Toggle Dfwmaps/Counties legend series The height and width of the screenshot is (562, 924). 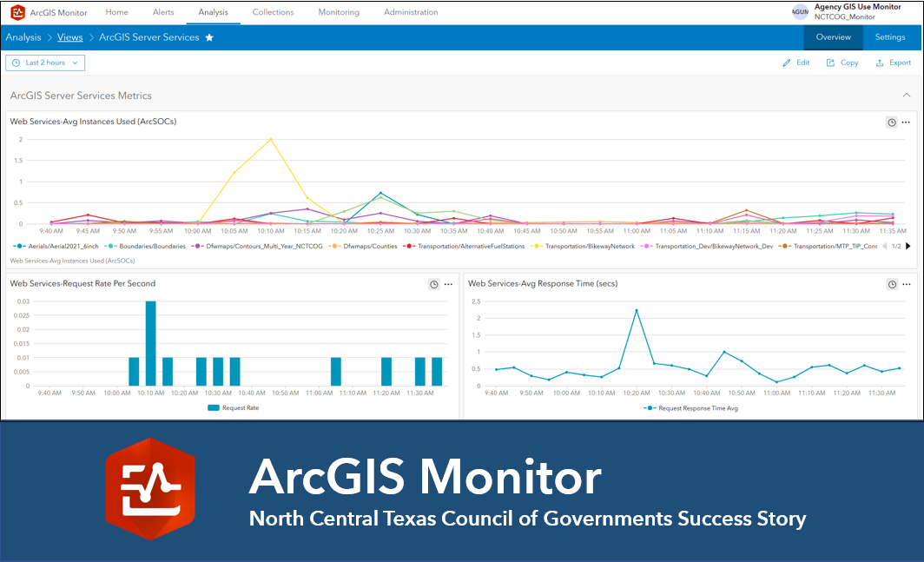(x=363, y=247)
